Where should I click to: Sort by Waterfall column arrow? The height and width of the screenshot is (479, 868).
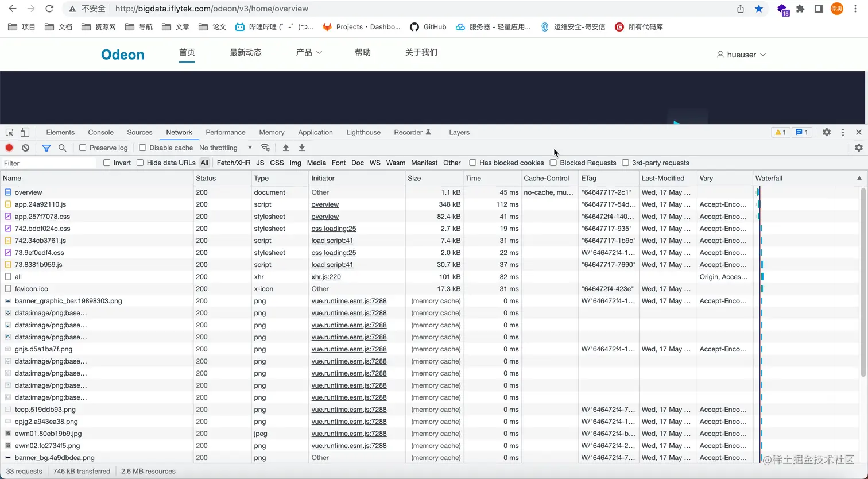(x=859, y=178)
